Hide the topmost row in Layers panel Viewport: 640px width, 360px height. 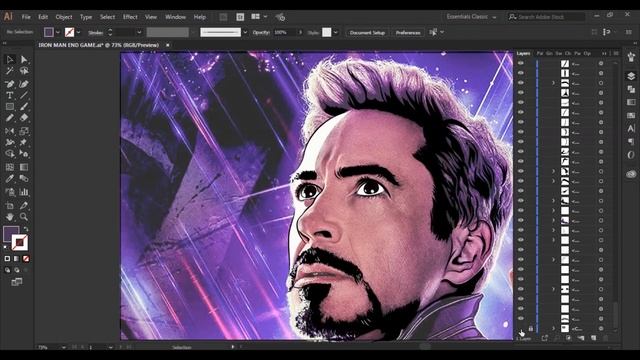521,63
